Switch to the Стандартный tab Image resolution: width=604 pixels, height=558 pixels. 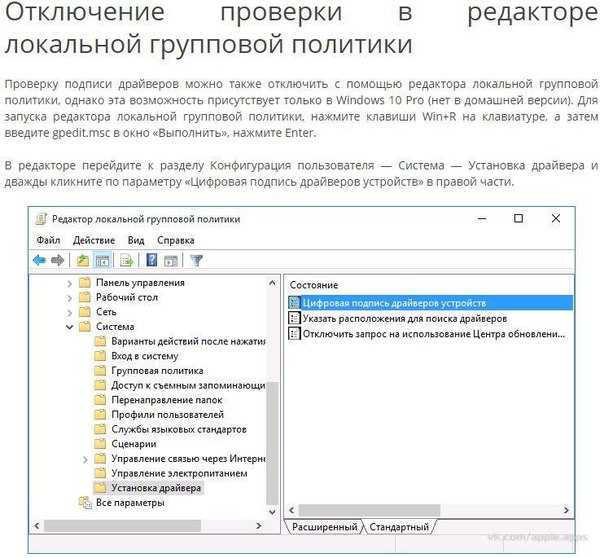399,527
